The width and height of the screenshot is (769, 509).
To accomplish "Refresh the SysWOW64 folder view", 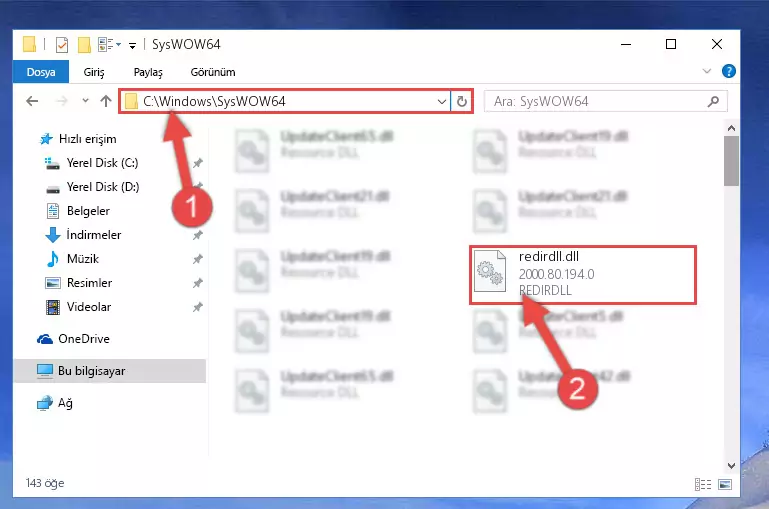I will 461,102.
